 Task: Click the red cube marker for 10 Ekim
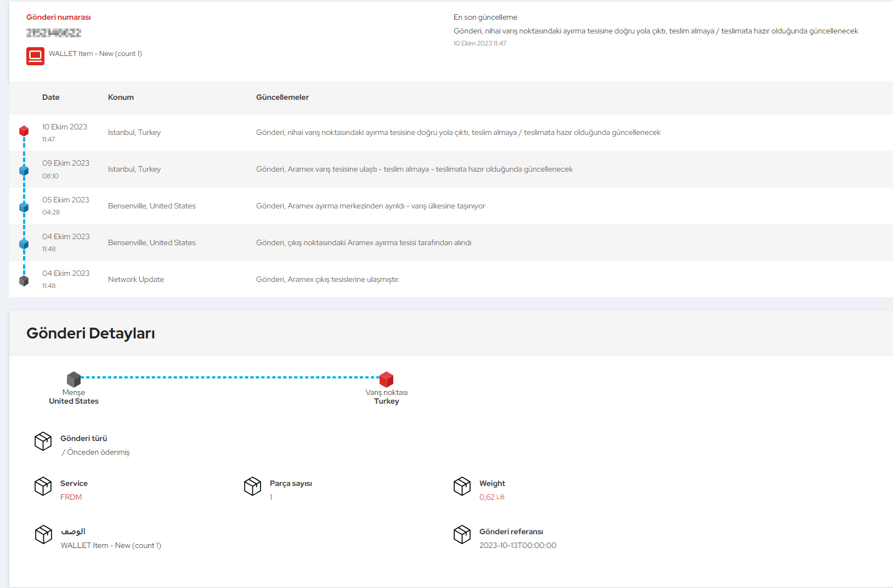click(24, 131)
